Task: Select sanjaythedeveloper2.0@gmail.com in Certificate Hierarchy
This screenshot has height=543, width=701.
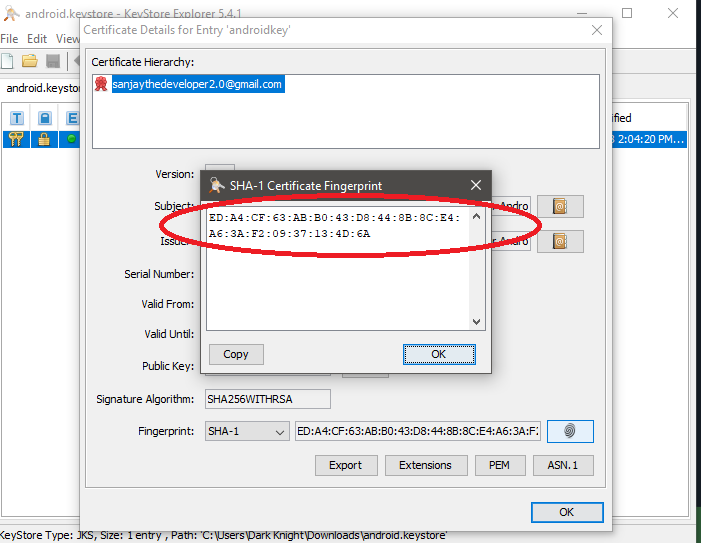Action: (x=197, y=84)
